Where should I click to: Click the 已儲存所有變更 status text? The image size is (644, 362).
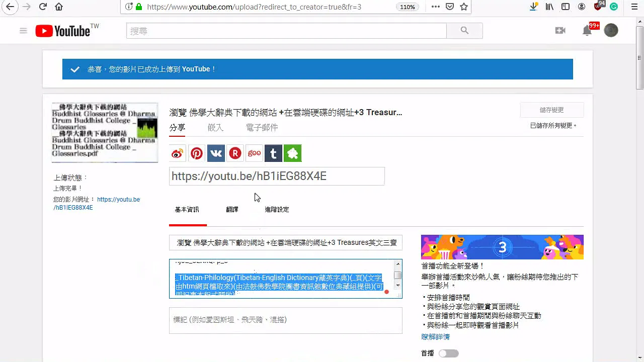[x=553, y=126]
